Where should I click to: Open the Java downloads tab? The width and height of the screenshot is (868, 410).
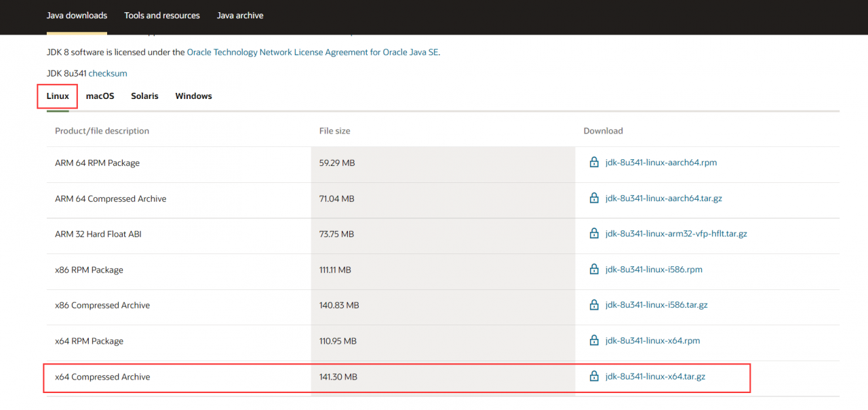77,16
